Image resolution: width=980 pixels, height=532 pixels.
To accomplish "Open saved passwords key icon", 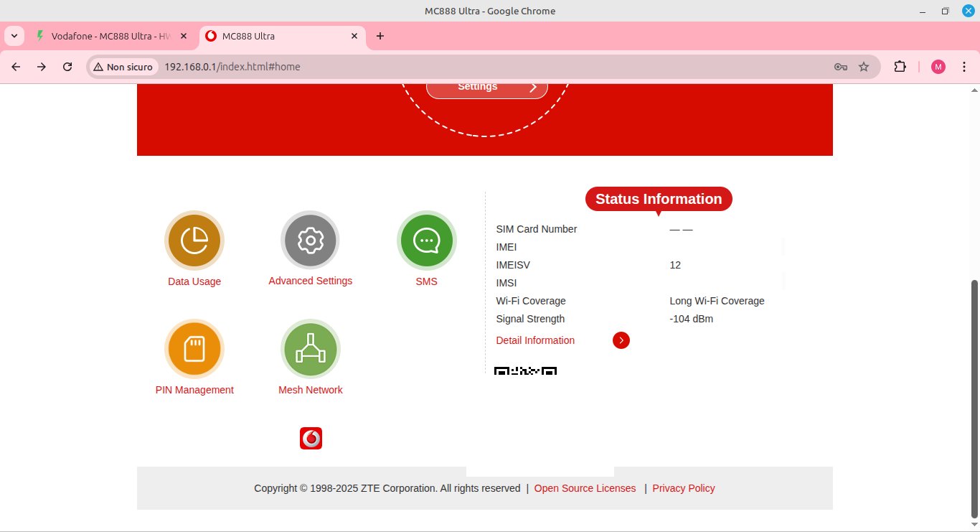I will [x=841, y=67].
